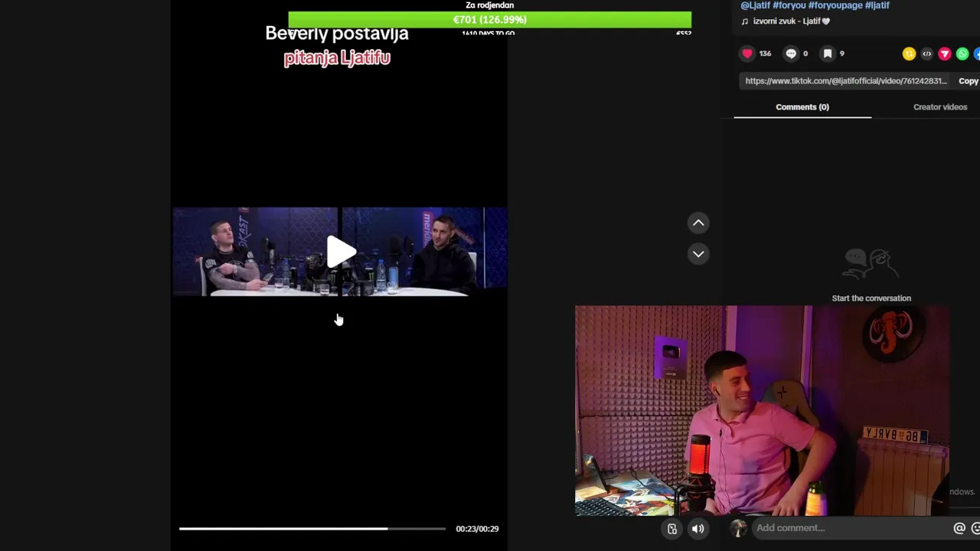The width and height of the screenshot is (980, 551).
Task: Mute the video with speaker icon
Action: pyautogui.click(x=698, y=528)
